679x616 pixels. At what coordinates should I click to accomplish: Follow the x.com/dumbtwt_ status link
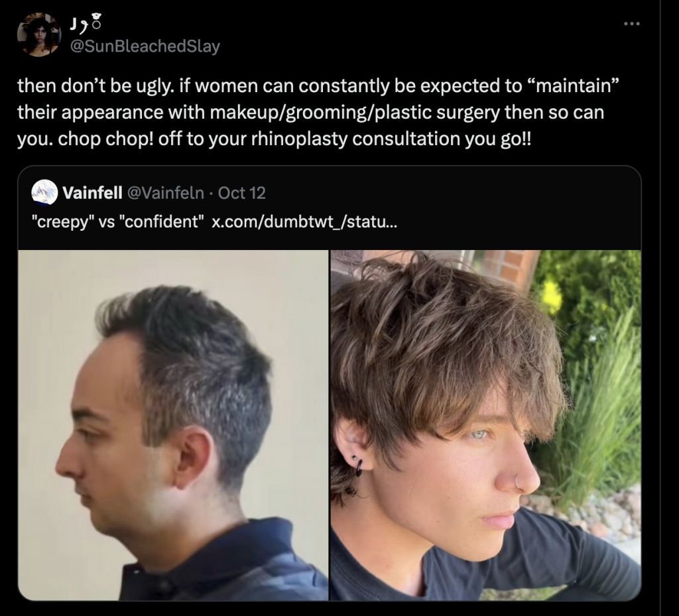pos(303,221)
